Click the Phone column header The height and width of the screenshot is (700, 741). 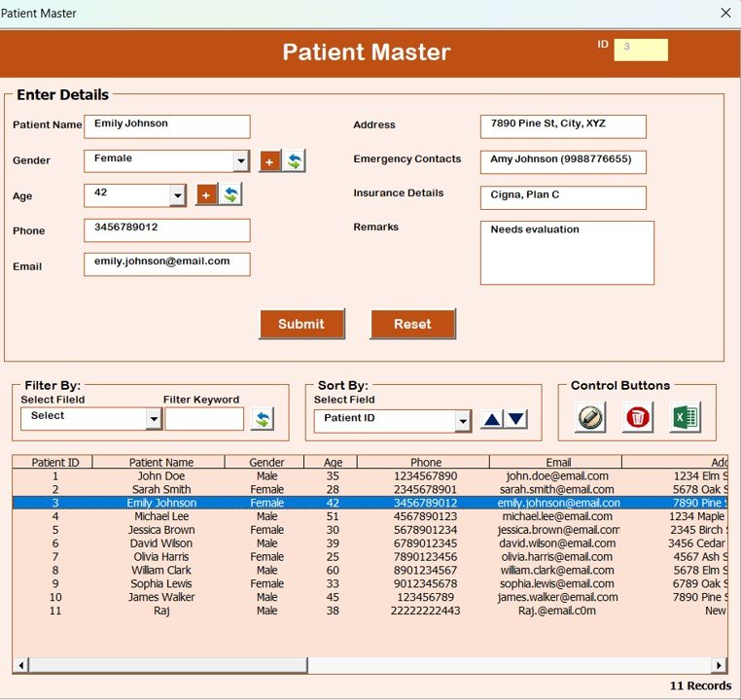click(423, 462)
